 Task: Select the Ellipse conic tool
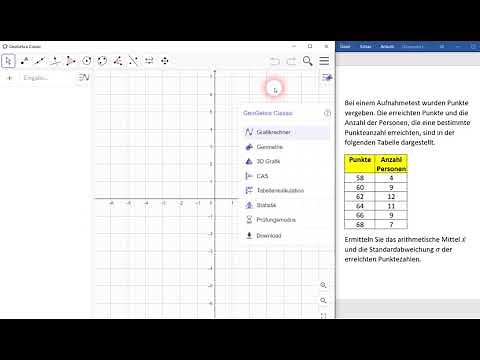102,61
